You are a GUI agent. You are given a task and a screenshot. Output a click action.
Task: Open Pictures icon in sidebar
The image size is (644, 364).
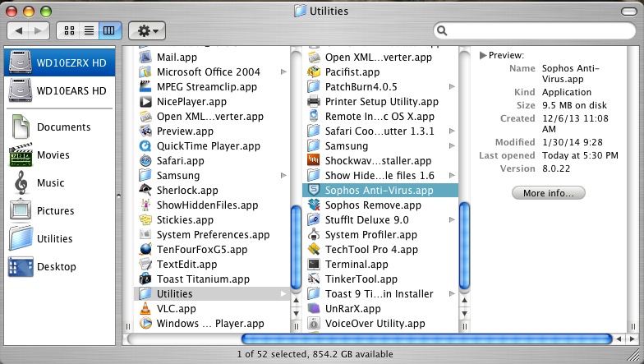pyautogui.click(x=21, y=210)
